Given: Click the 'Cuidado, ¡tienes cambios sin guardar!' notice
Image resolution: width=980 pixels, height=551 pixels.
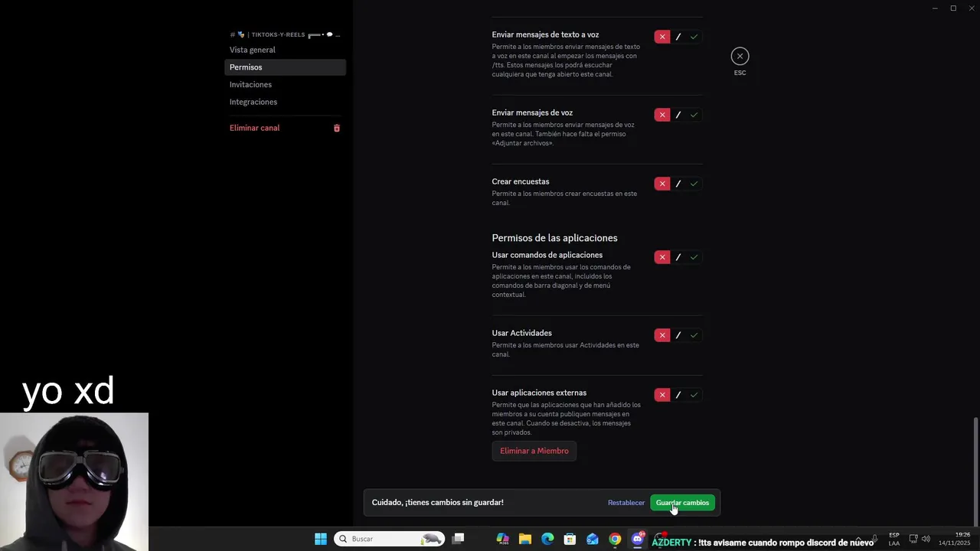Looking at the screenshot, I should click(x=438, y=503).
